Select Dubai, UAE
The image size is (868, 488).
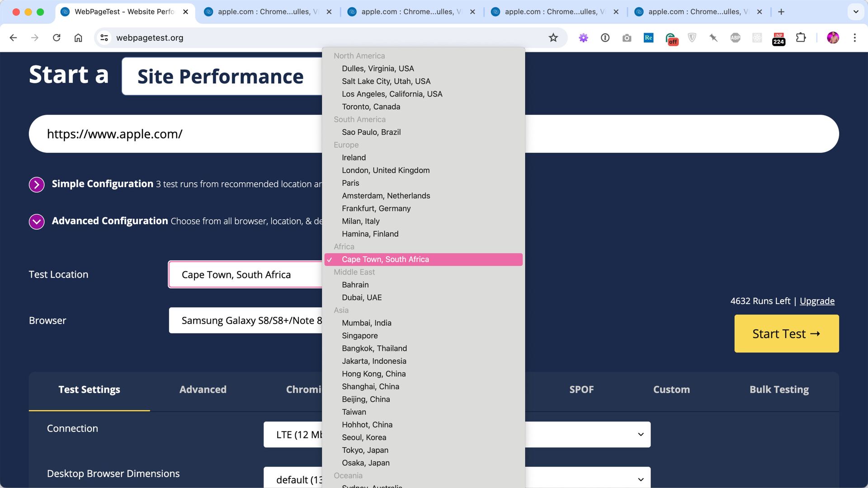point(424,297)
